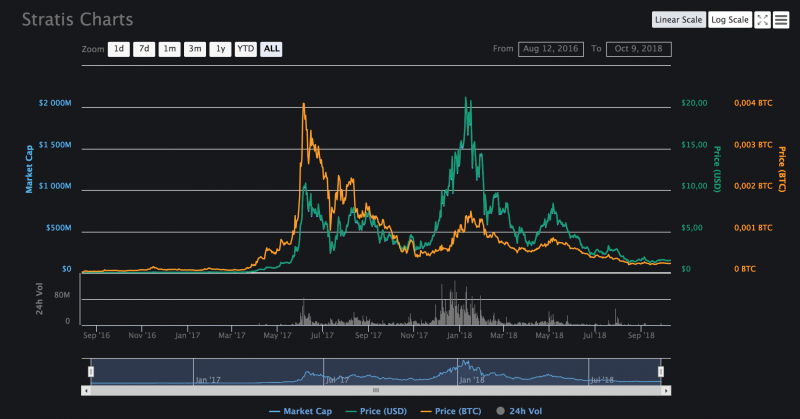Click the vertical Price (USD) axis title
This screenshot has height=419, width=800.
[717, 169]
